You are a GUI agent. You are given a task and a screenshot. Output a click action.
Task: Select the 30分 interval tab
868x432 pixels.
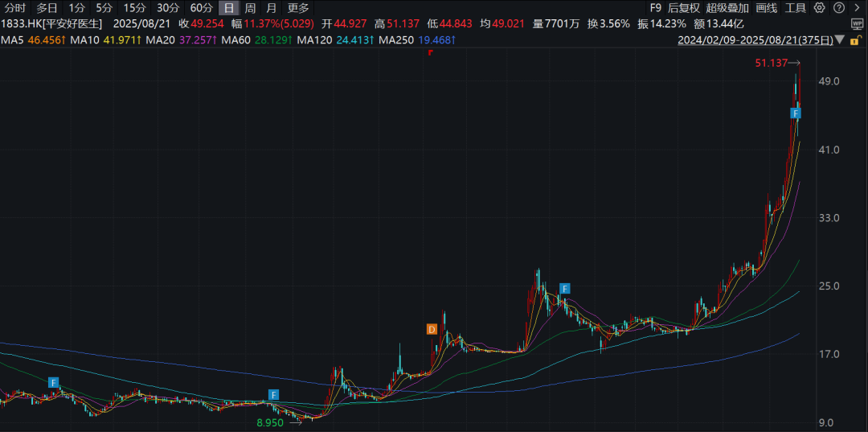(168, 8)
